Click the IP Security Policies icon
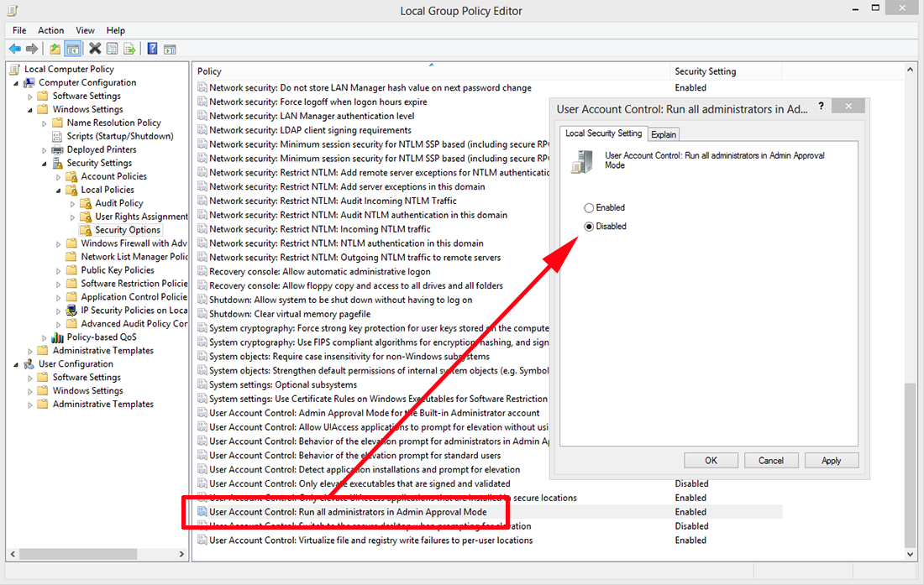924x585 pixels. (71, 311)
